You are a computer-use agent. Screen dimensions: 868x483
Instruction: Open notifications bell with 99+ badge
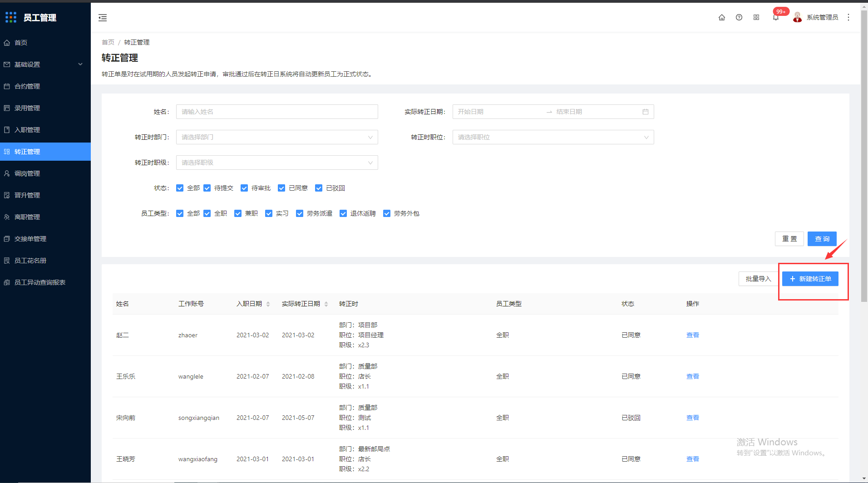tap(776, 17)
